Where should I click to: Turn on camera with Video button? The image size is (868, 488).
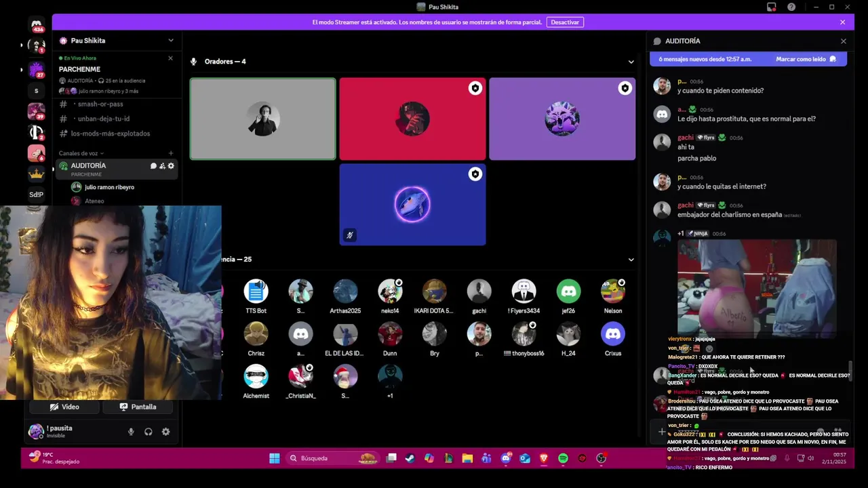pyautogui.click(x=64, y=407)
